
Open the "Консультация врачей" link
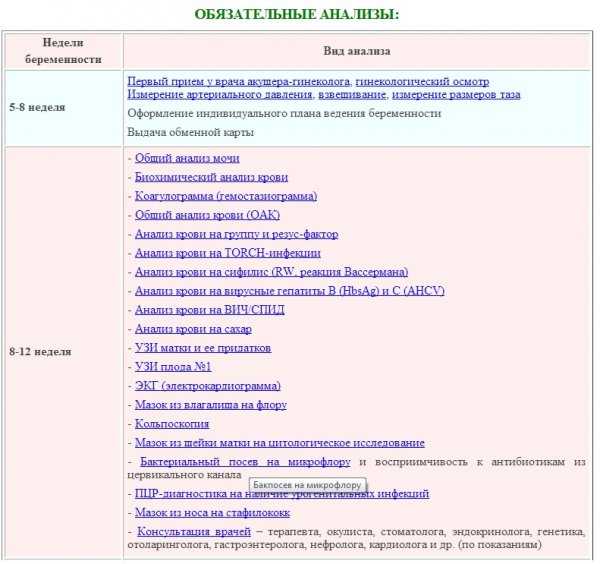point(194,532)
